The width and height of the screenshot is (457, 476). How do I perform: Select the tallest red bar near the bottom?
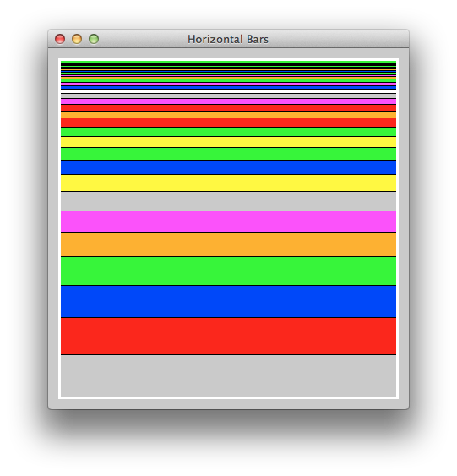point(228,336)
